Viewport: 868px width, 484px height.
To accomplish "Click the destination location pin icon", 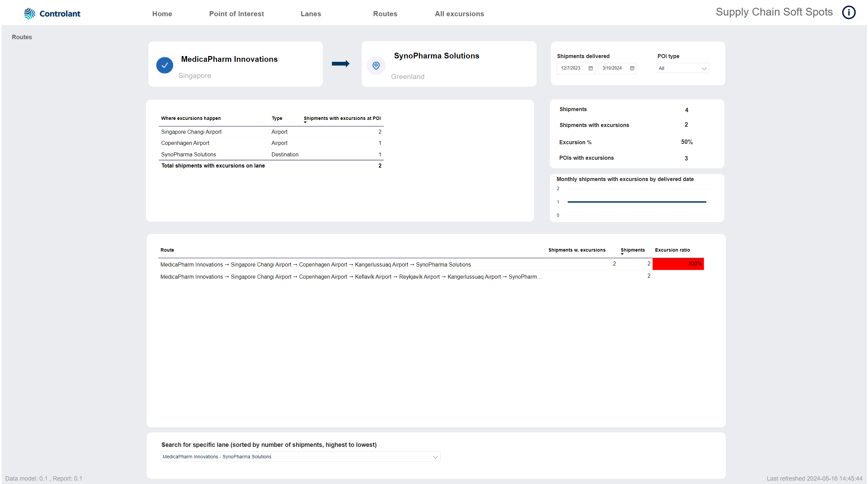I will click(x=376, y=66).
